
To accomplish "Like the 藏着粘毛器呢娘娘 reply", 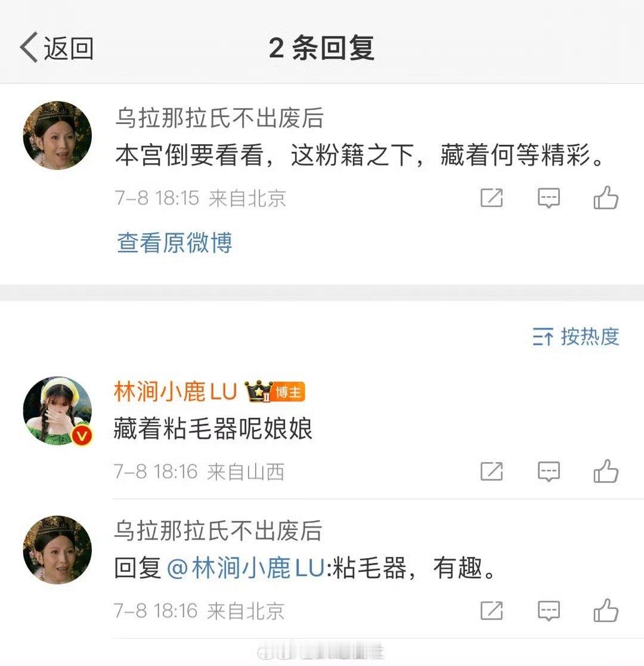I will click(x=606, y=471).
